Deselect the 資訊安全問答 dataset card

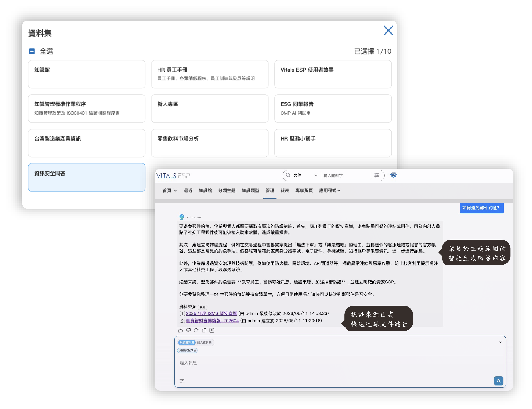pyautogui.click(x=87, y=177)
